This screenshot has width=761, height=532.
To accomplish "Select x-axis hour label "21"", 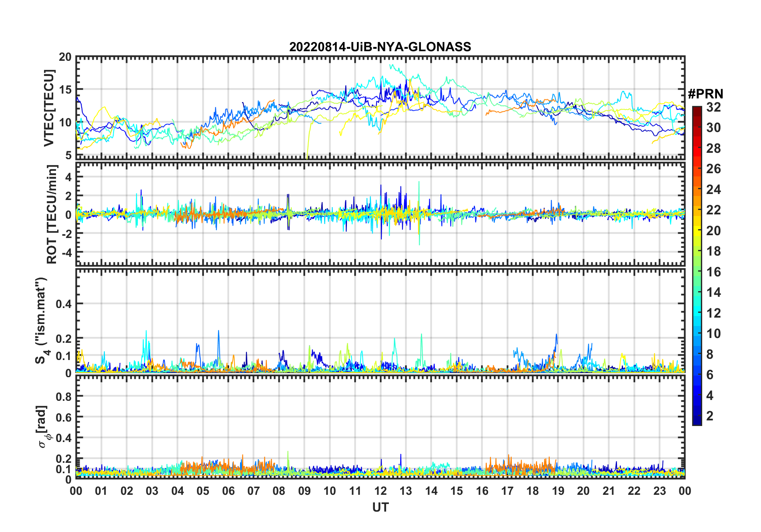I will (x=609, y=491).
